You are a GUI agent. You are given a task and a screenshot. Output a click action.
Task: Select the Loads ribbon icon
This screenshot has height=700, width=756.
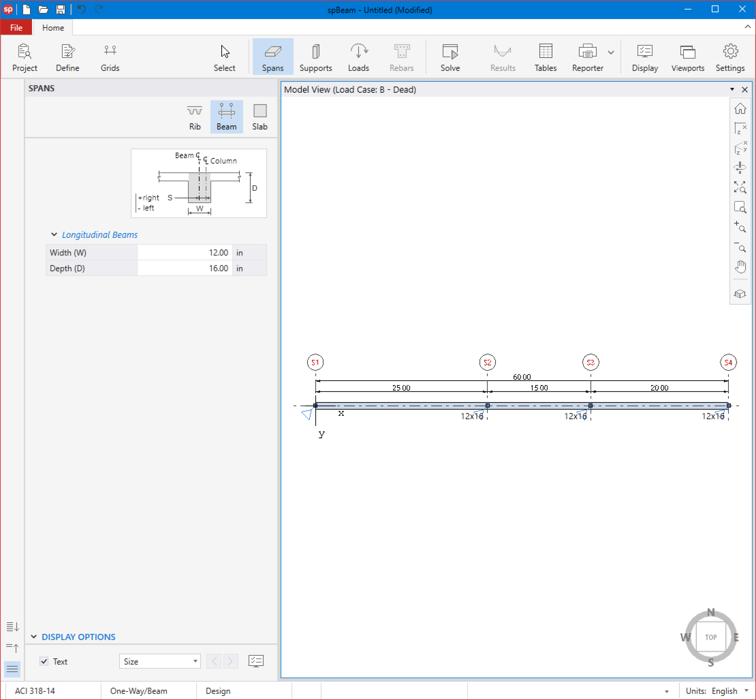pos(358,57)
